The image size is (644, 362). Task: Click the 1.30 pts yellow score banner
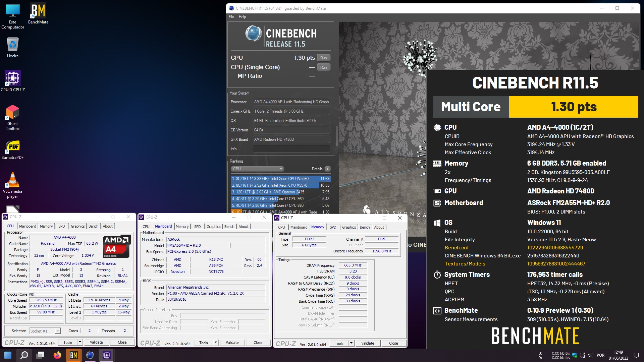(574, 107)
